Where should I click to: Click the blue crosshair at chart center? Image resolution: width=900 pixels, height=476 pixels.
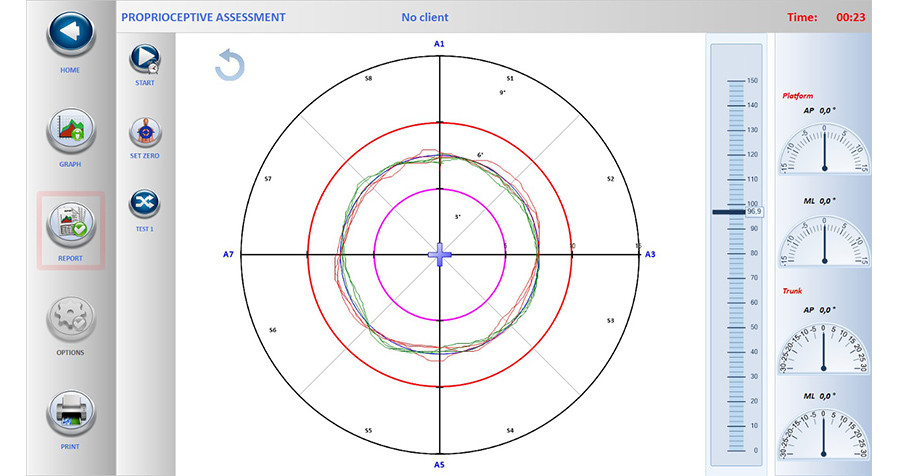point(439,255)
